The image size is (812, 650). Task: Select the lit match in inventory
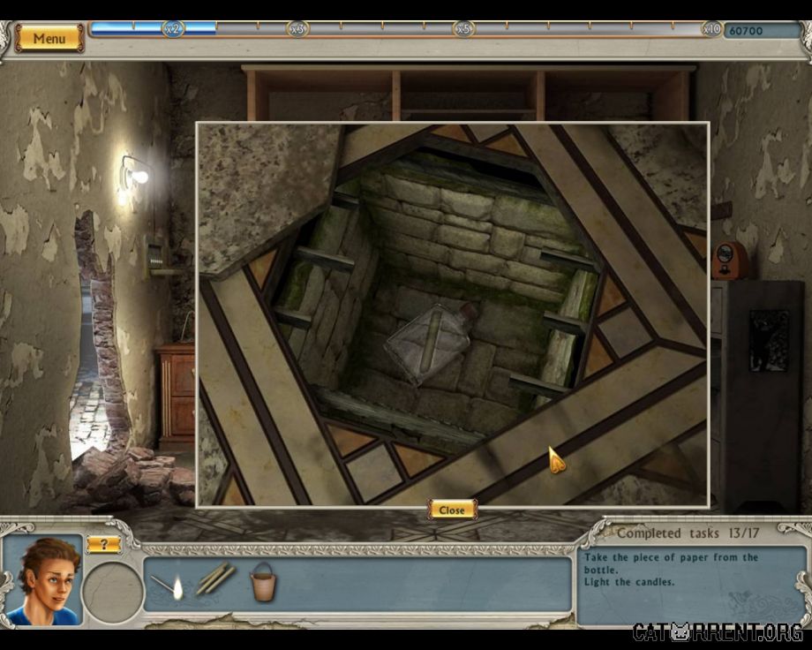[168, 586]
